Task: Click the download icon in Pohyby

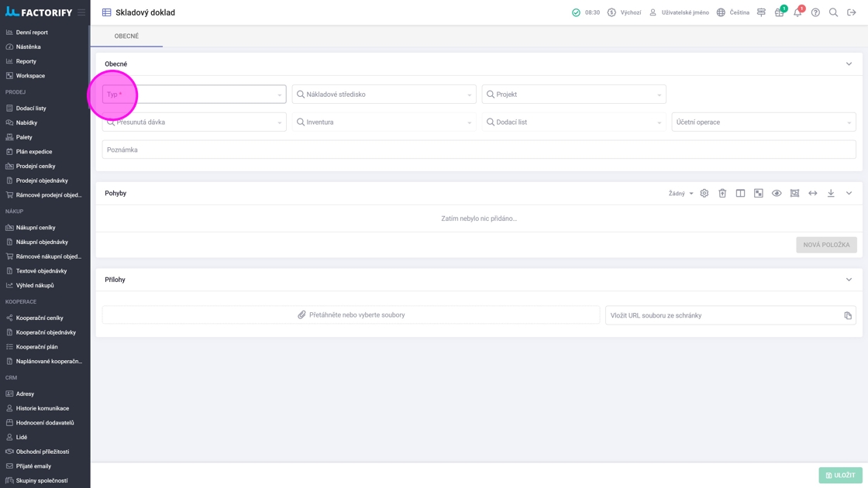Action: [x=831, y=194]
